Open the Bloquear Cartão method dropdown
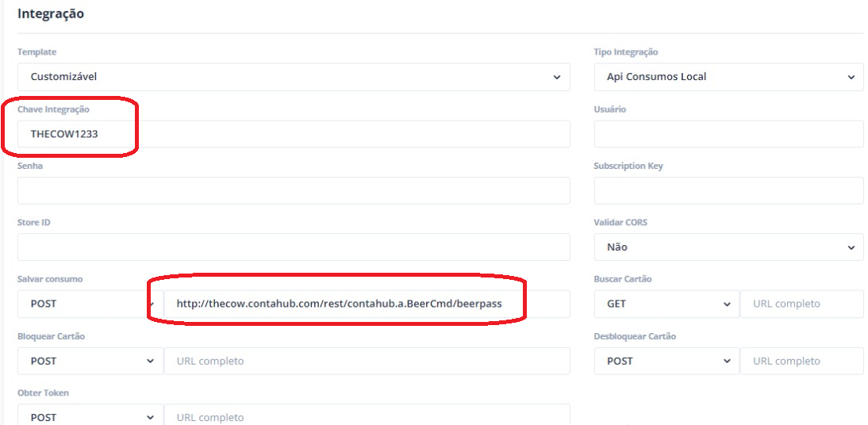Screen dimensions: 868x425 90,361
